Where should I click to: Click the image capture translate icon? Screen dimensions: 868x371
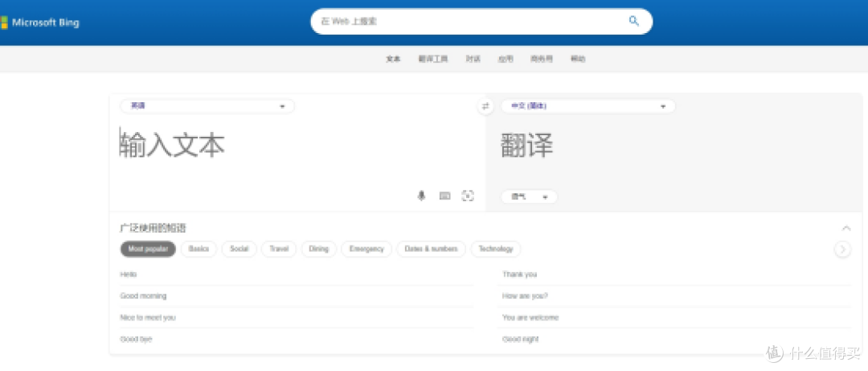coord(468,196)
